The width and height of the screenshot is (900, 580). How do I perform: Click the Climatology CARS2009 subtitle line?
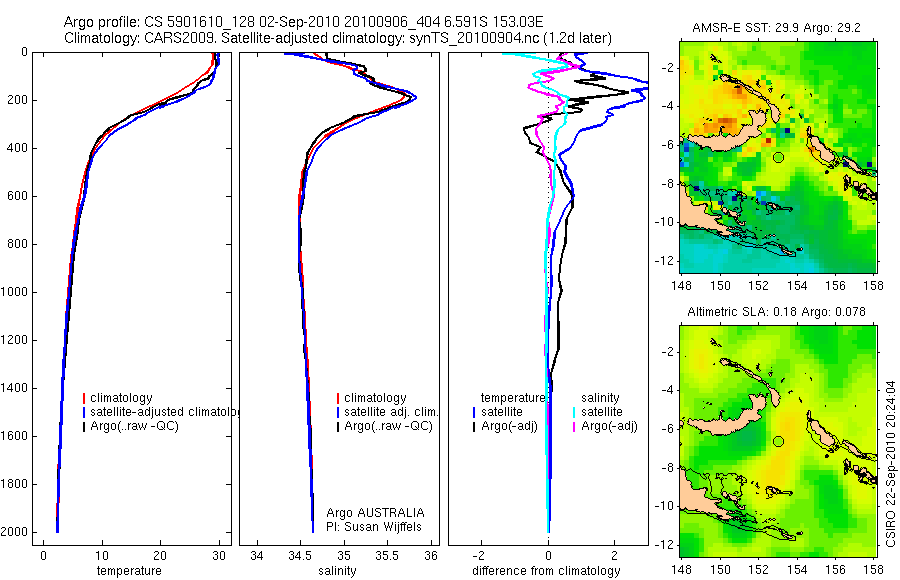338,38
